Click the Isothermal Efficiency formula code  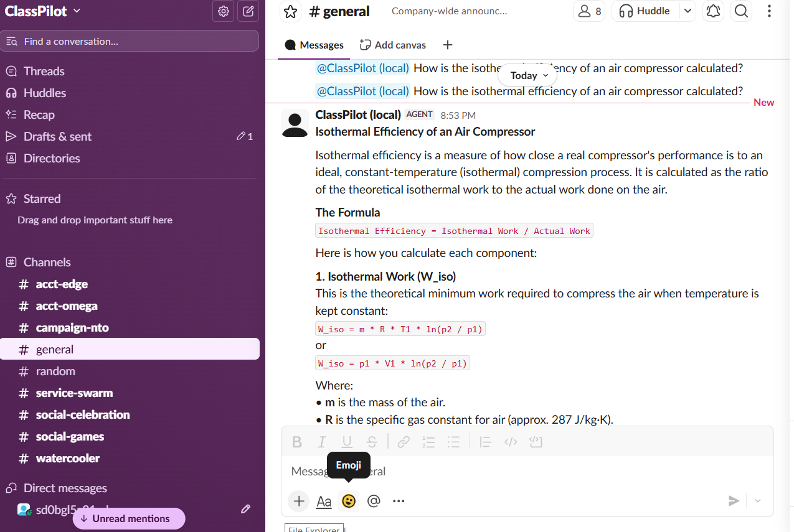(x=454, y=231)
